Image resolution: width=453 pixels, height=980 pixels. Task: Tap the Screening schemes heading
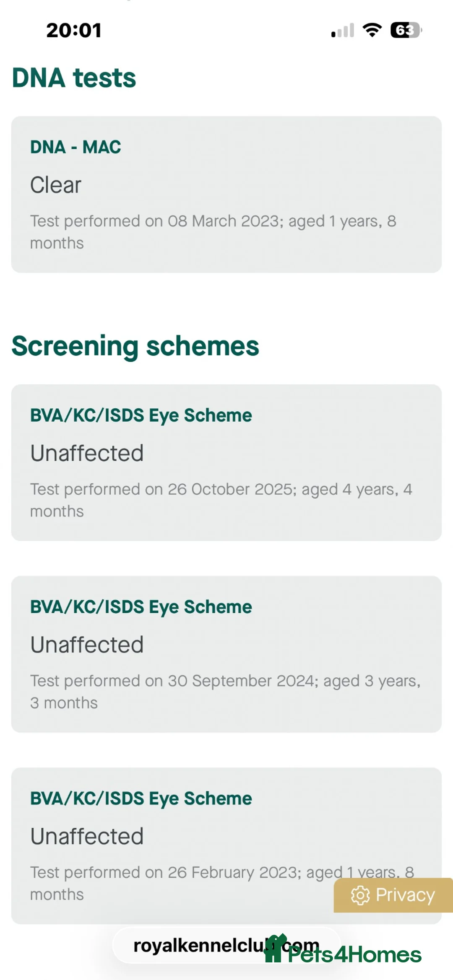click(x=135, y=346)
